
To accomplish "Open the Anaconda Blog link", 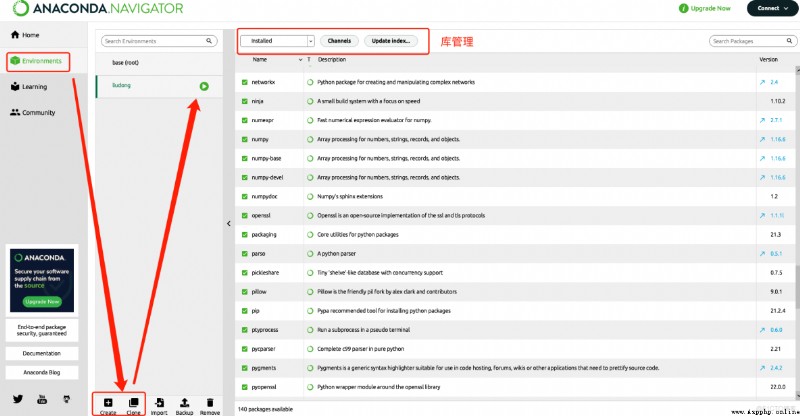I will click(x=42, y=372).
